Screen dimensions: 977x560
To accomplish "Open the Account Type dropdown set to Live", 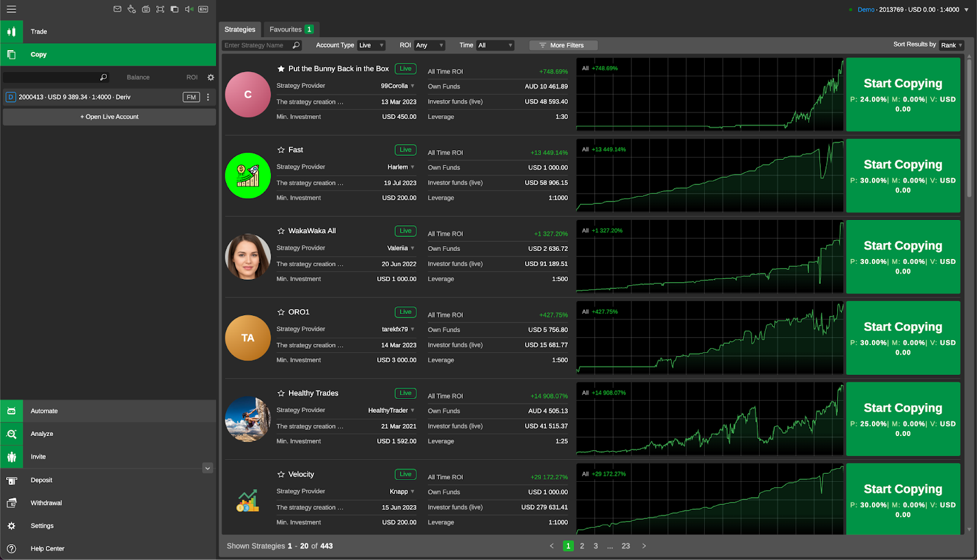I will (371, 45).
